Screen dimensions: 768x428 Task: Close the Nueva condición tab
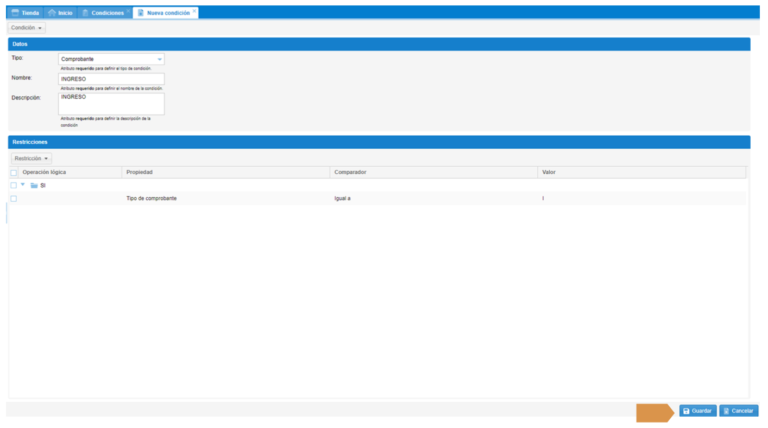[x=194, y=12]
